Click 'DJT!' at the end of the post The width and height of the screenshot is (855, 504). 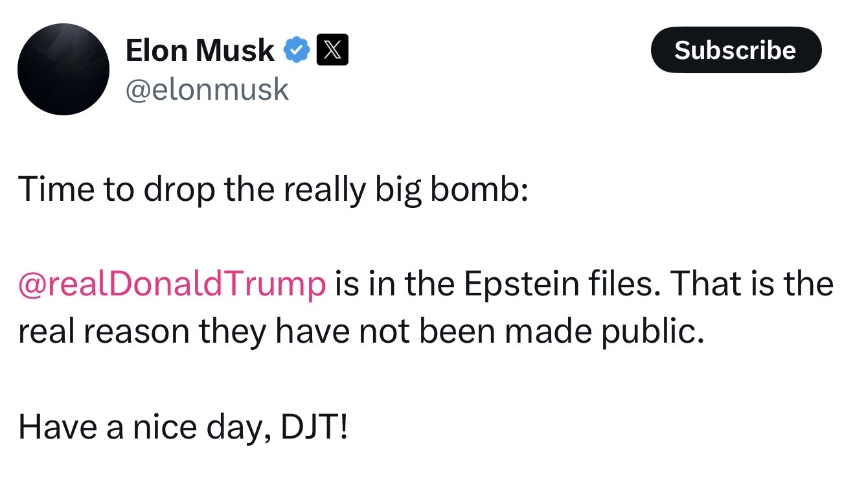pyautogui.click(x=314, y=427)
